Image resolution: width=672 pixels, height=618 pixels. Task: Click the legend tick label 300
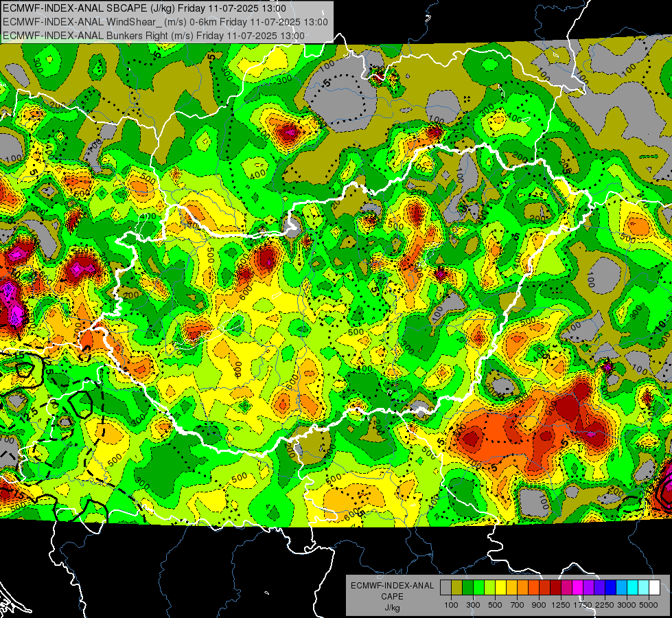tap(473, 605)
